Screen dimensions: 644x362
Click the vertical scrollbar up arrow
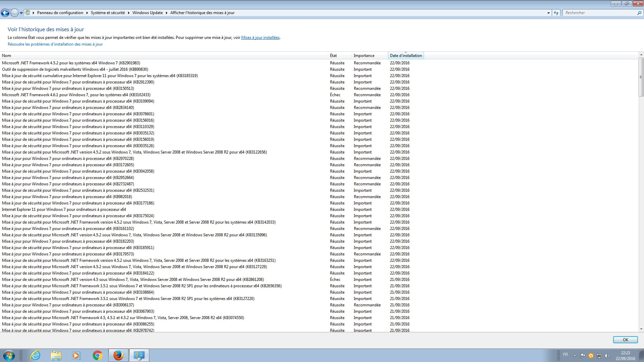(x=641, y=55)
